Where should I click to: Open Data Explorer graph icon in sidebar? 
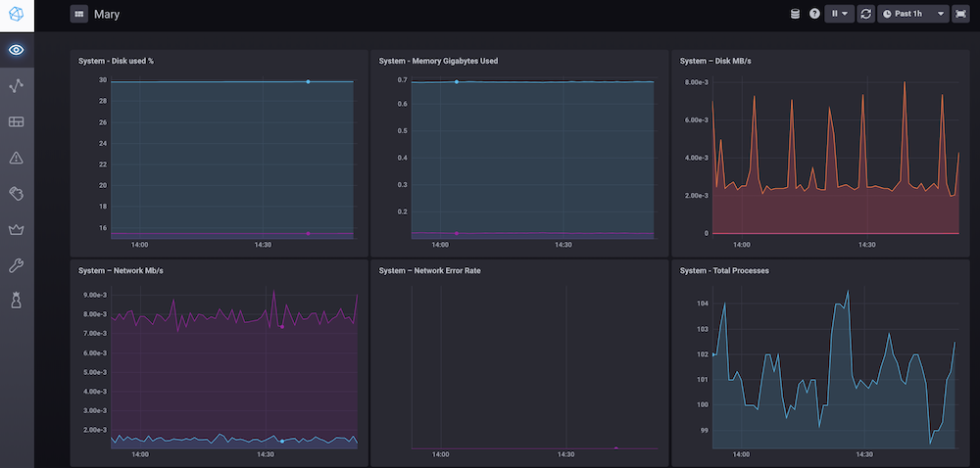click(x=17, y=86)
